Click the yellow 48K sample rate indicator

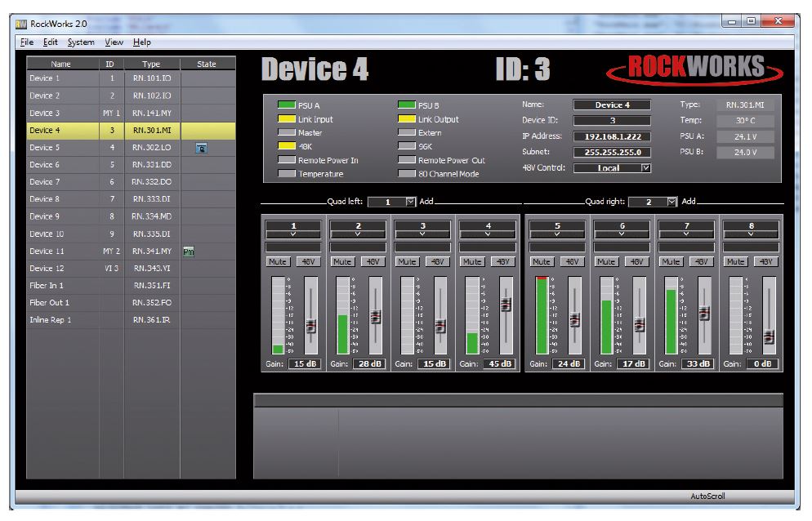coord(286,147)
